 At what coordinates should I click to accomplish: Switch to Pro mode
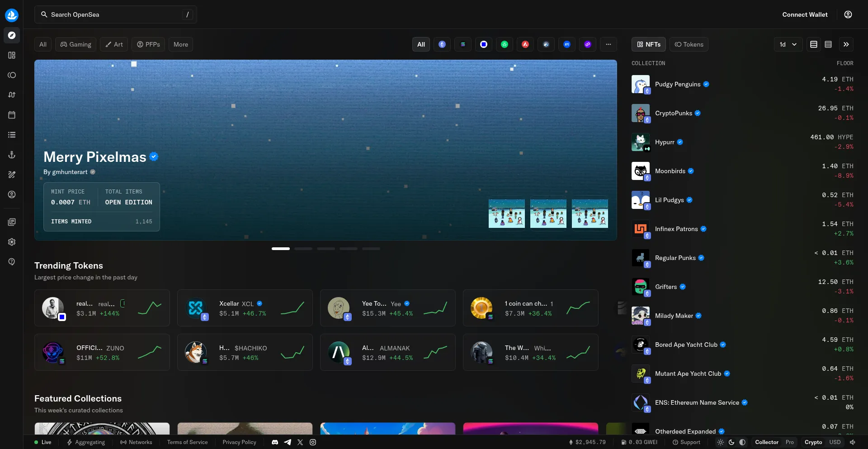point(789,442)
